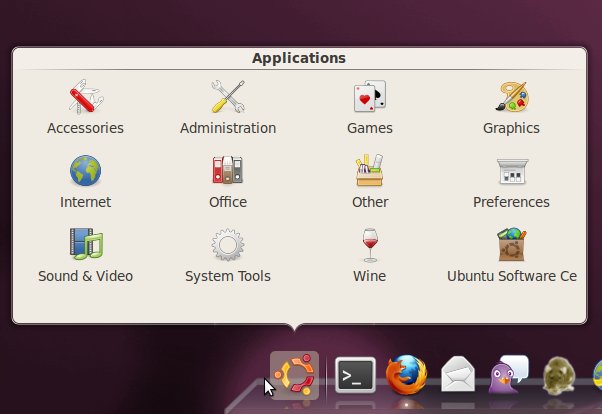Open the Games playing-cards icon
The width and height of the screenshot is (602, 414).
[370, 97]
